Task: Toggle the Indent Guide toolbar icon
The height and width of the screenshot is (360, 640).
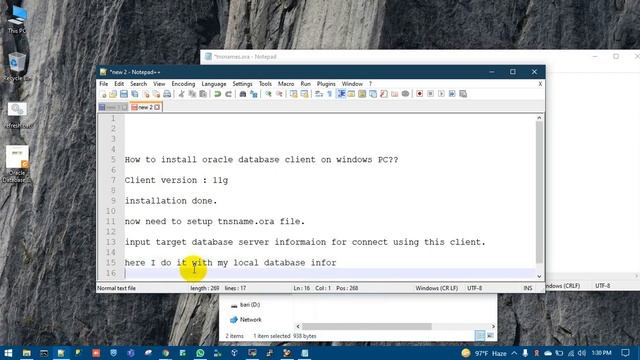Action: coord(341,94)
